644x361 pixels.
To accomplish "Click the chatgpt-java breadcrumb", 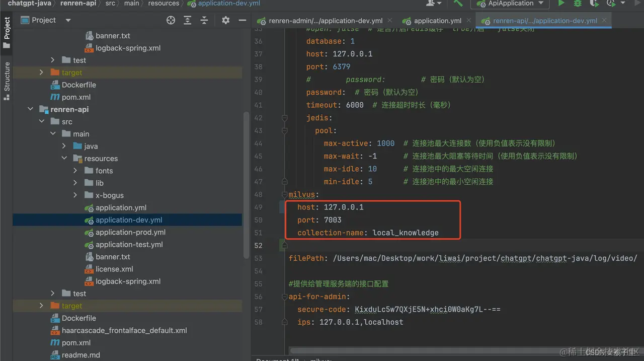I will click(x=30, y=3).
